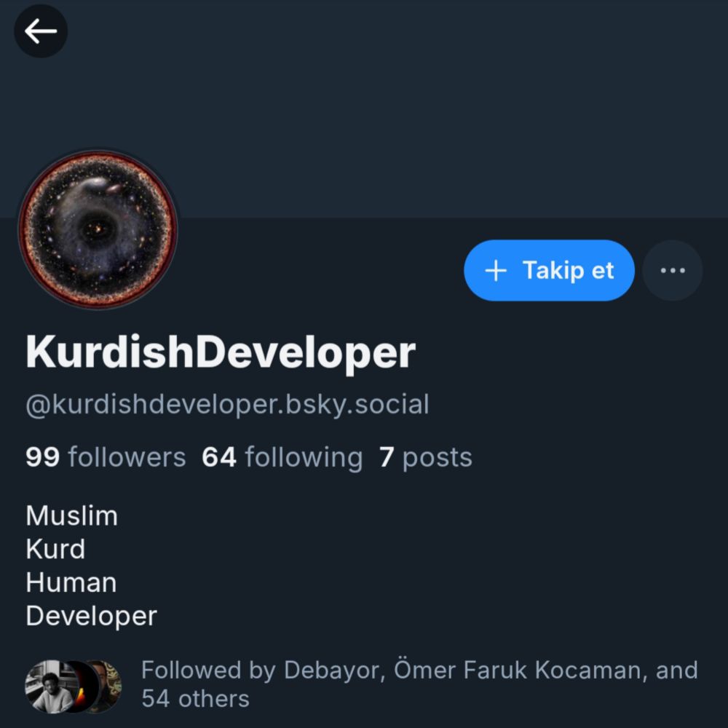The image size is (728, 728).
Task: Open the three-dot more options menu
Action: pyautogui.click(x=672, y=270)
